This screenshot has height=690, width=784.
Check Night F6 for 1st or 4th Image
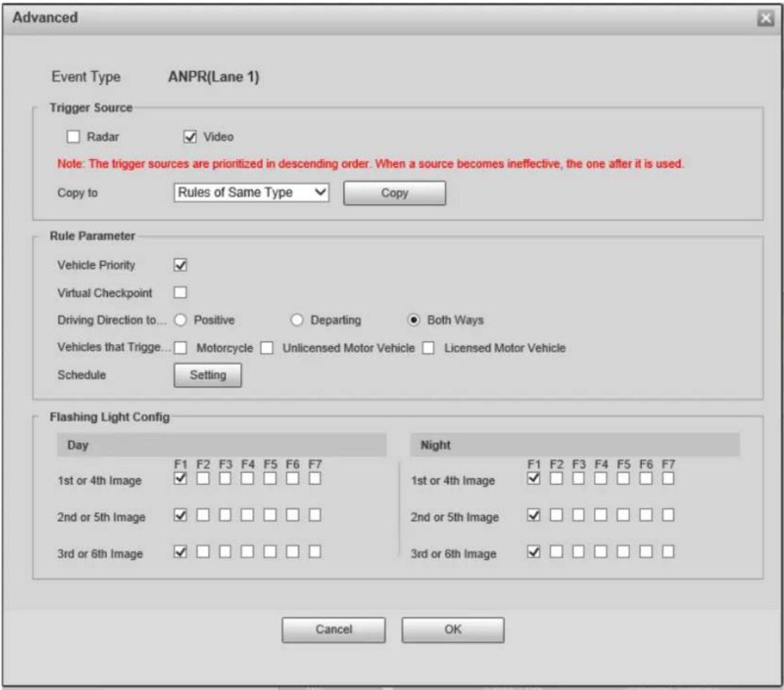(646, 479)
